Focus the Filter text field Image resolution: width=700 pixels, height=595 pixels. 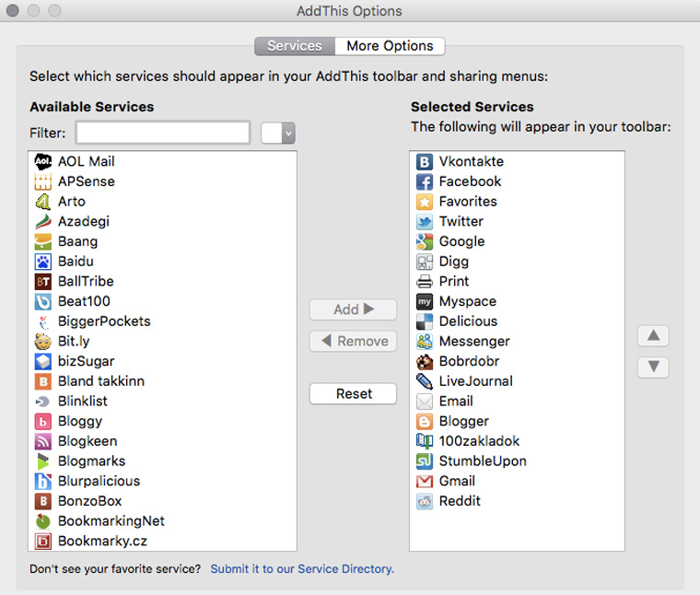[x=163, y=133]
